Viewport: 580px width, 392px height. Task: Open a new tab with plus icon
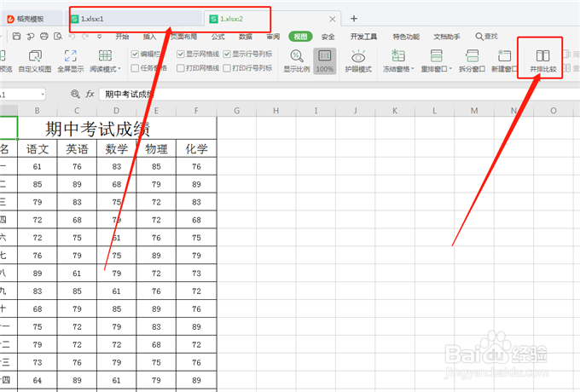pyautogui.click(x=354, y=19)
